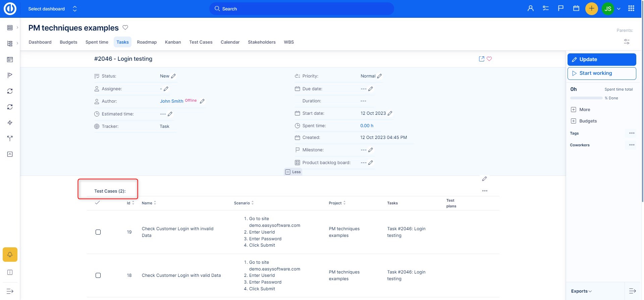
Task: Open task in new window icon
Action: tap(482, 59)
